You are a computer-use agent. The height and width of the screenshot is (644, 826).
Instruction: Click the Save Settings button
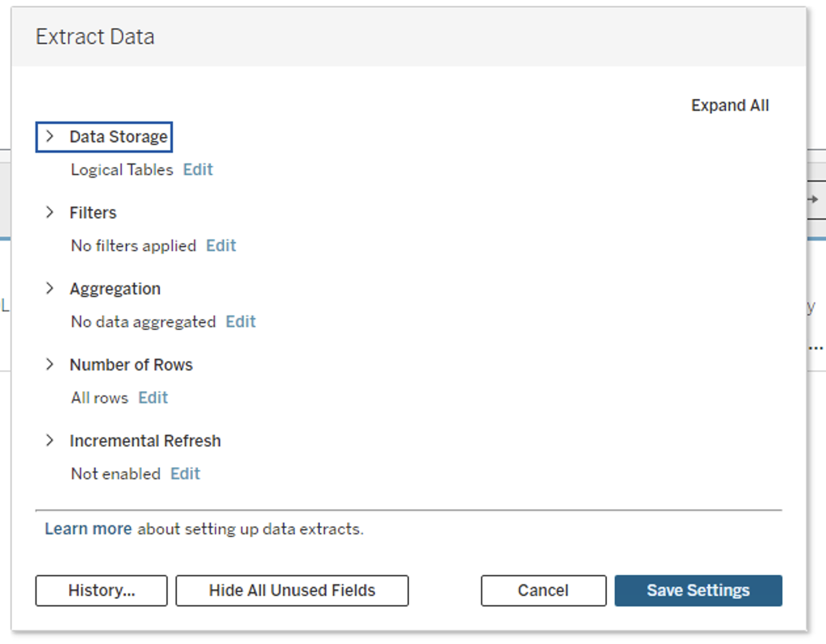pos(698,591)
